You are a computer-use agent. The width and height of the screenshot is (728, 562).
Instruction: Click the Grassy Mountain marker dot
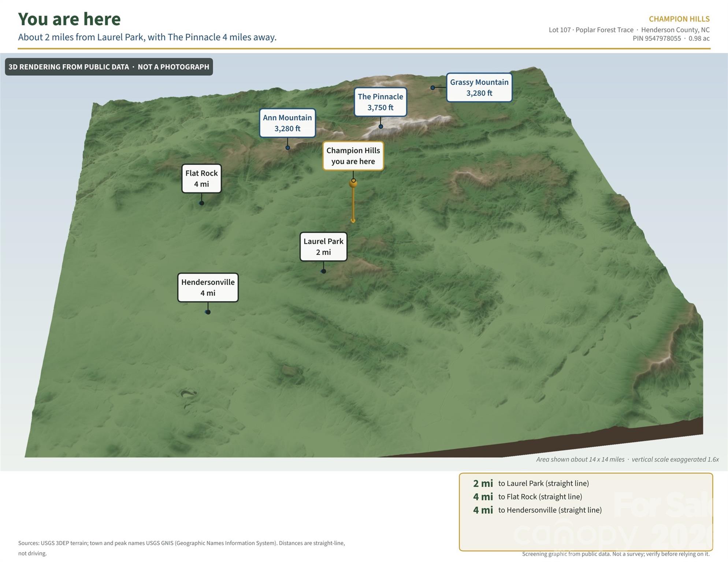point(433,88)
